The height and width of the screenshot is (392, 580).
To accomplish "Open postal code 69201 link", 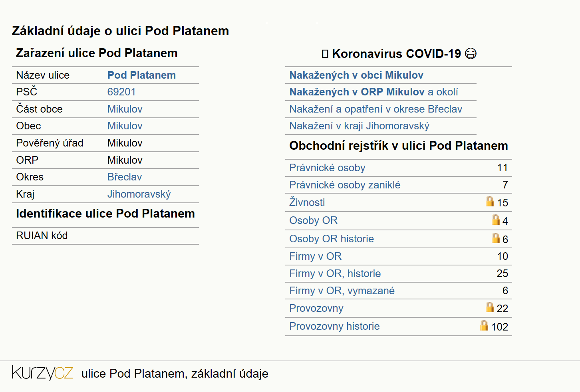I will [121, 92].
